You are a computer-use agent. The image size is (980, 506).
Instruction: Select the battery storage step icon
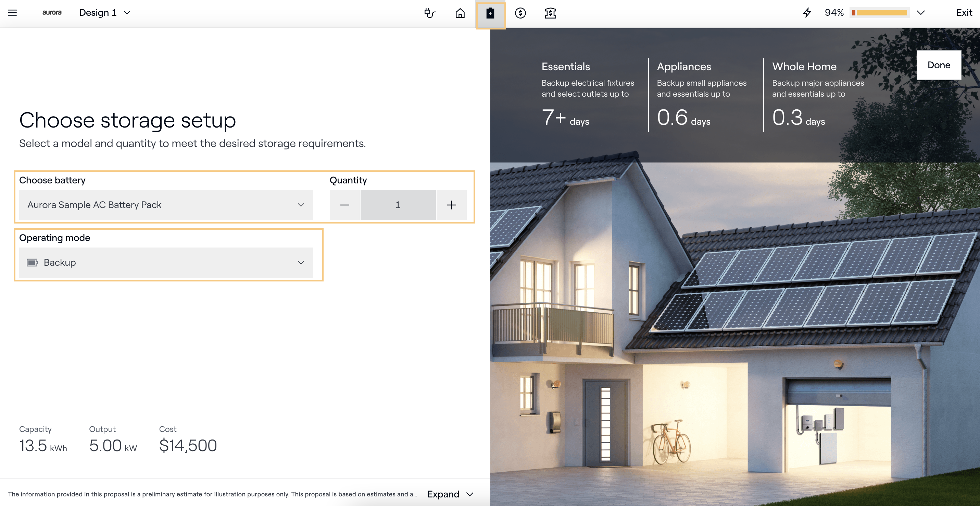click(x=490, y=13)
